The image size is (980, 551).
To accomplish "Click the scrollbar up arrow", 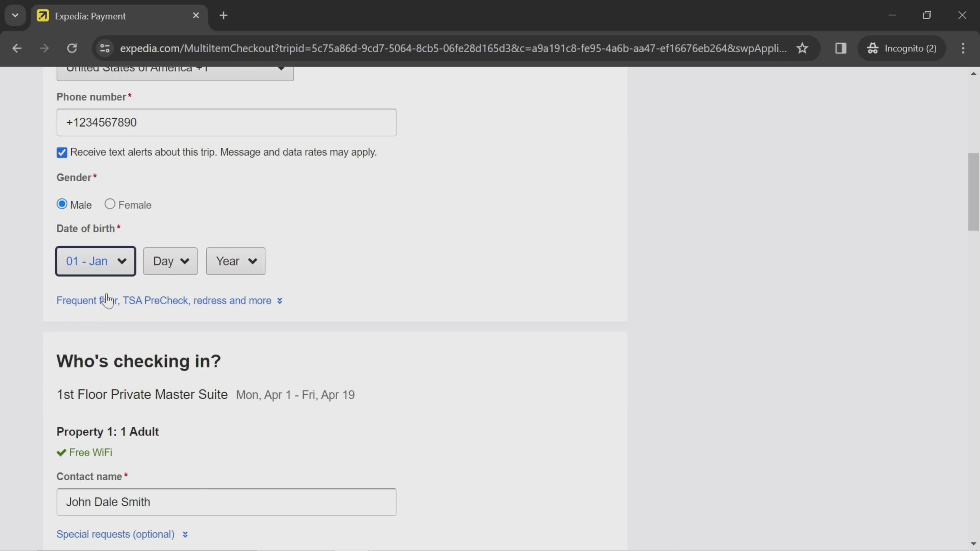I will 973,73.
